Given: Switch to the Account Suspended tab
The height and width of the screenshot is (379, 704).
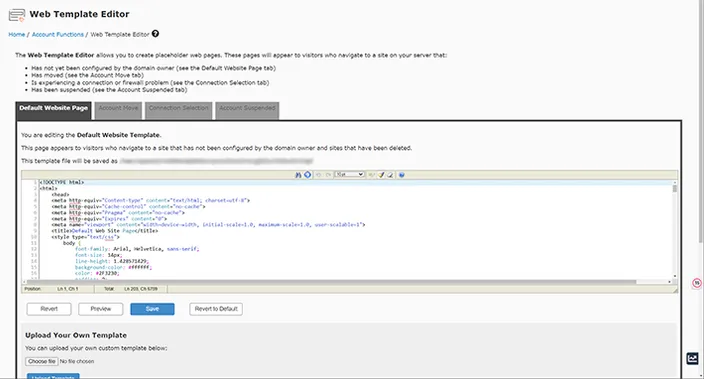Looking at the screenshot, I should (247, 110).
